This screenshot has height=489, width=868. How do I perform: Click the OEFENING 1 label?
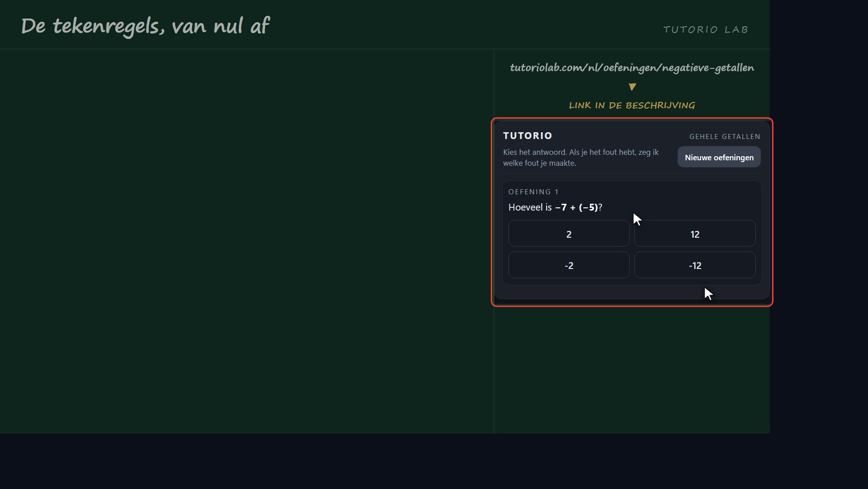[x=533, y=192]
